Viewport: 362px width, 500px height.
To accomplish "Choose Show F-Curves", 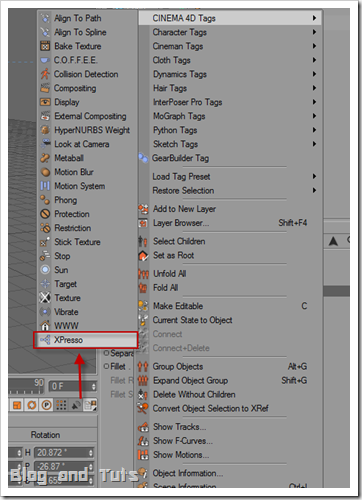I will (x=230, y=441).
